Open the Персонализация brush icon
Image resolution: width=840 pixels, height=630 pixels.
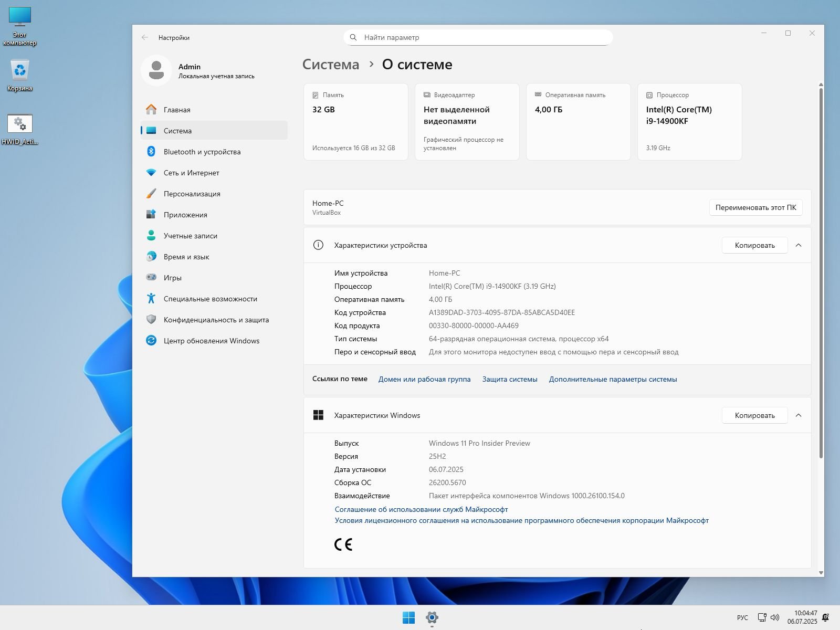(151, 193)
